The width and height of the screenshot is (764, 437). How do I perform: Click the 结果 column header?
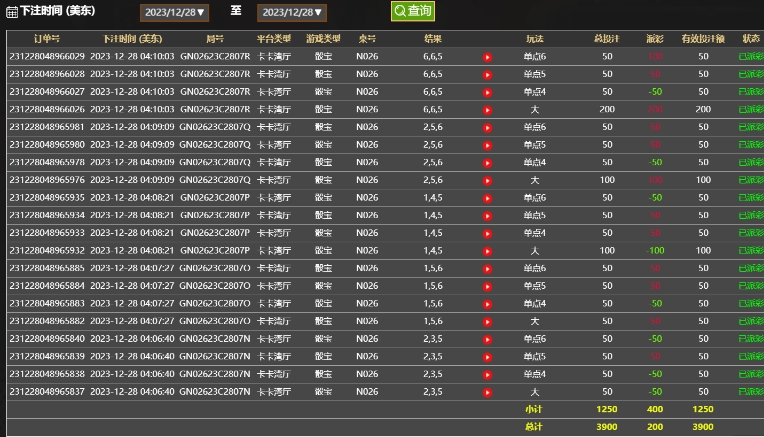[433, 38]
